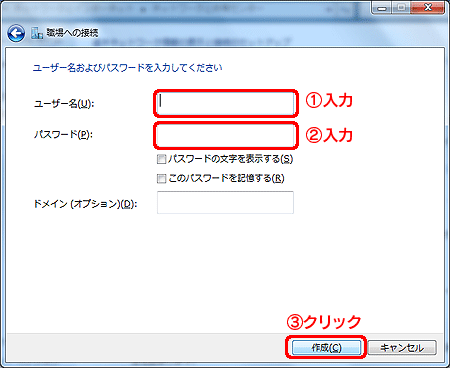450x368 pixels.
Task: Click the キャンセル button
Action: pyautogui.click(x=402, y=348)
